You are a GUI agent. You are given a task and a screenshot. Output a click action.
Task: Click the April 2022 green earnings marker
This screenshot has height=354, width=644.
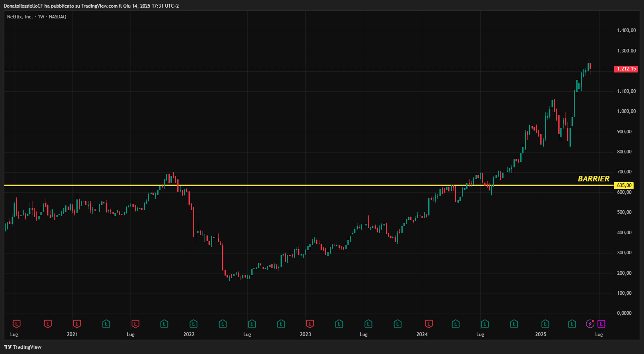223,324
